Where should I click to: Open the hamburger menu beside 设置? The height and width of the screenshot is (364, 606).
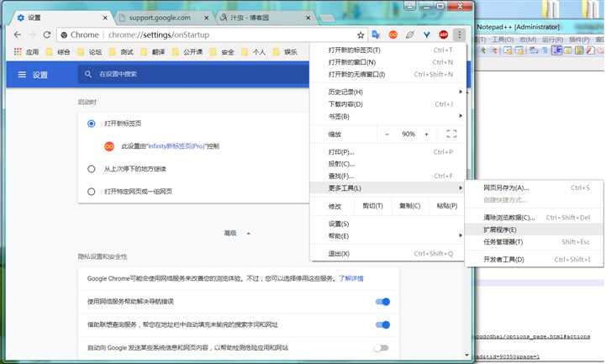(22, 75)
